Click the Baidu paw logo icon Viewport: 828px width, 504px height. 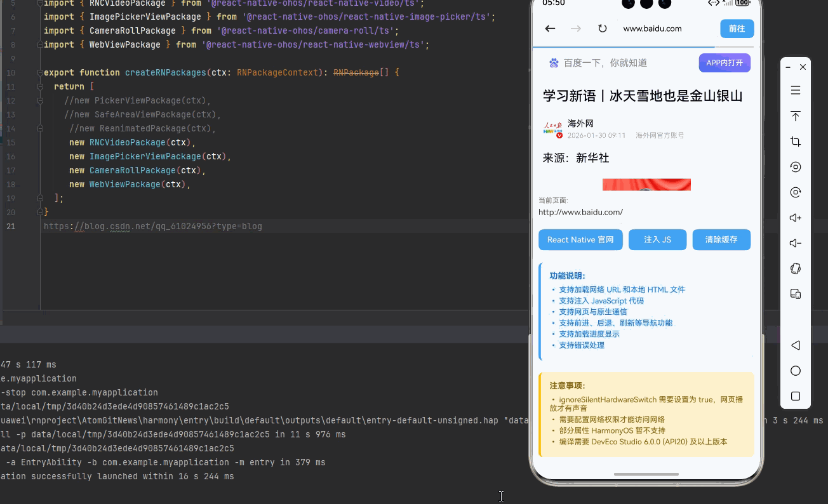coord(554,63)
